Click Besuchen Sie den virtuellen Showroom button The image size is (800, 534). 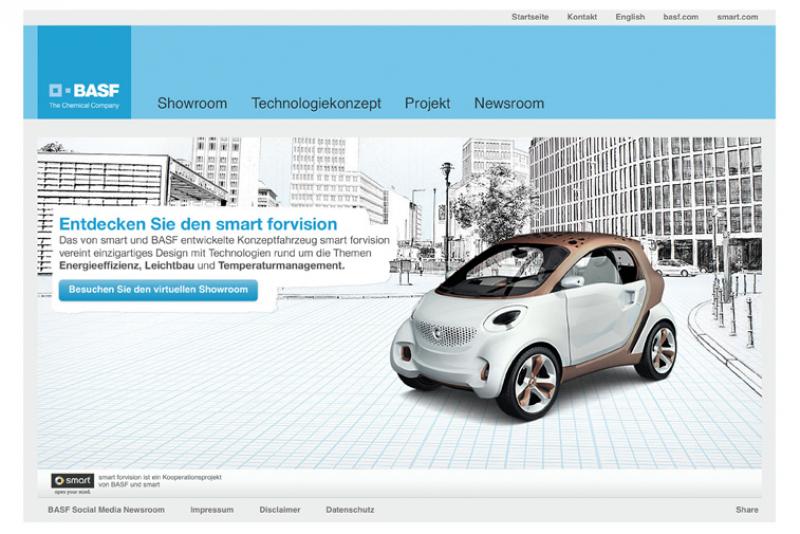coord(158,290)
